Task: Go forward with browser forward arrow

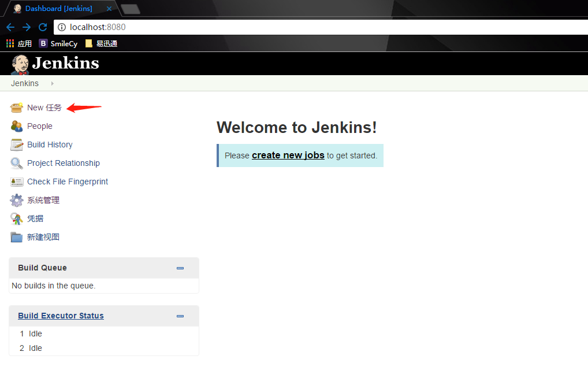Action: pyautogui.click(x=27, y=27)
